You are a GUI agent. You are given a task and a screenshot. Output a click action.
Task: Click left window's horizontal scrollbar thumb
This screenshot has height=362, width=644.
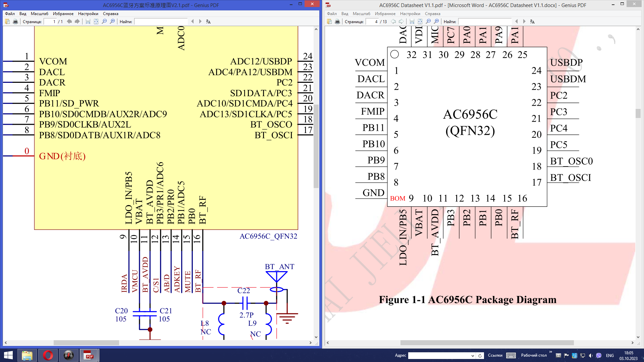click(86, 343)
